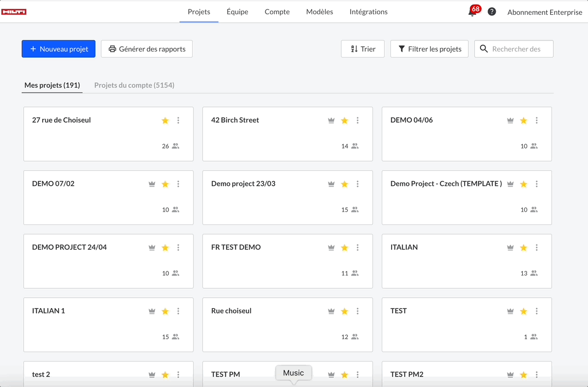Click crown icon on Rue choiseul card
Image resolution: width=588 pixels, height=387 pixels.
331,311
